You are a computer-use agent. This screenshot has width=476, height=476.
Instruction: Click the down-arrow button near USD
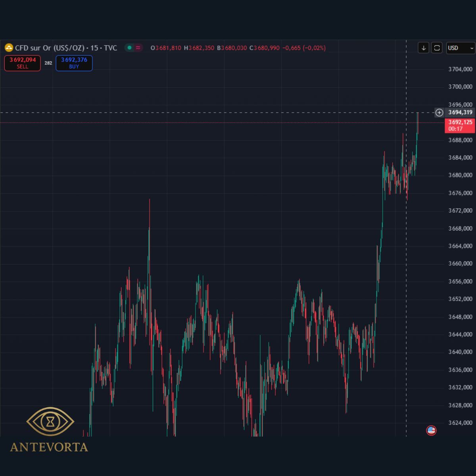click(x=424, y=48)
